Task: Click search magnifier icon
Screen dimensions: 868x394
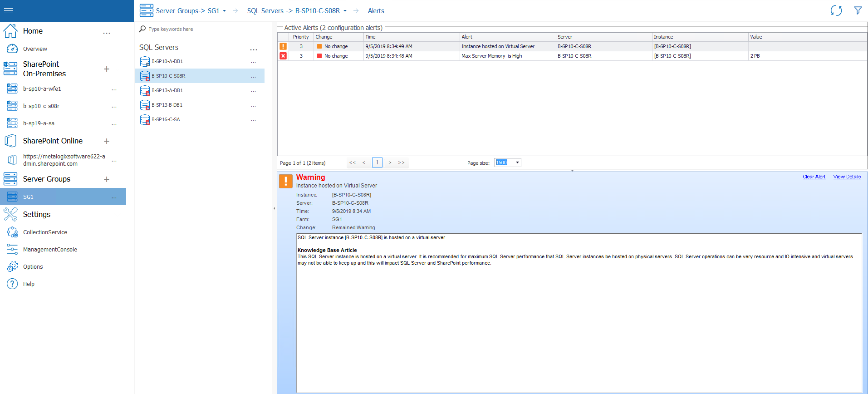Action: 142,29
